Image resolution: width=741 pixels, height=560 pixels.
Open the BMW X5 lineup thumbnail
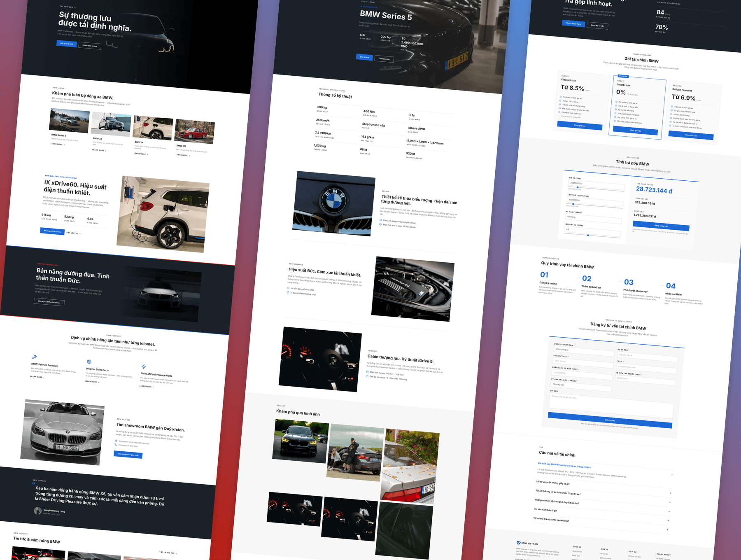pyautogui.click(x=111, y=124)
